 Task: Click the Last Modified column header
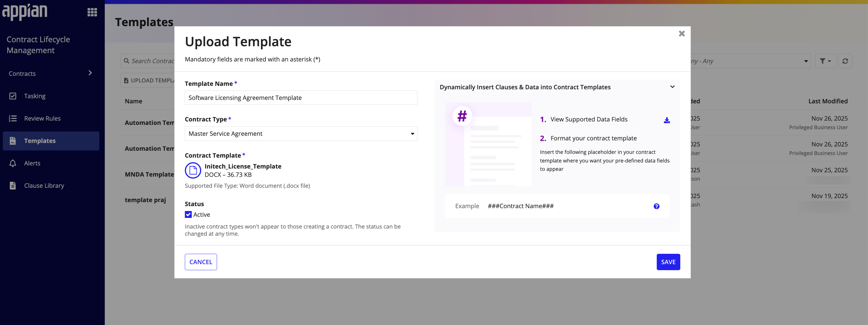click(828, 101)
